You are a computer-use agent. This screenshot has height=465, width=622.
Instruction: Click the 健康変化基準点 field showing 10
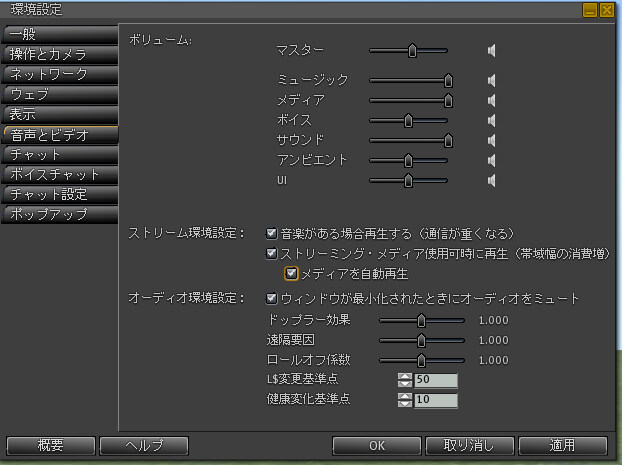(436, 400)
